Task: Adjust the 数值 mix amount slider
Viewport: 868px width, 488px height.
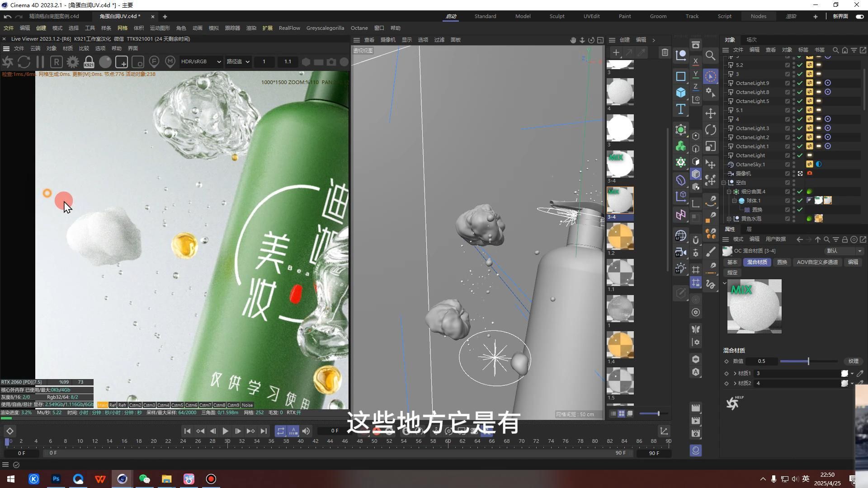Action: [x=808, y=361]
